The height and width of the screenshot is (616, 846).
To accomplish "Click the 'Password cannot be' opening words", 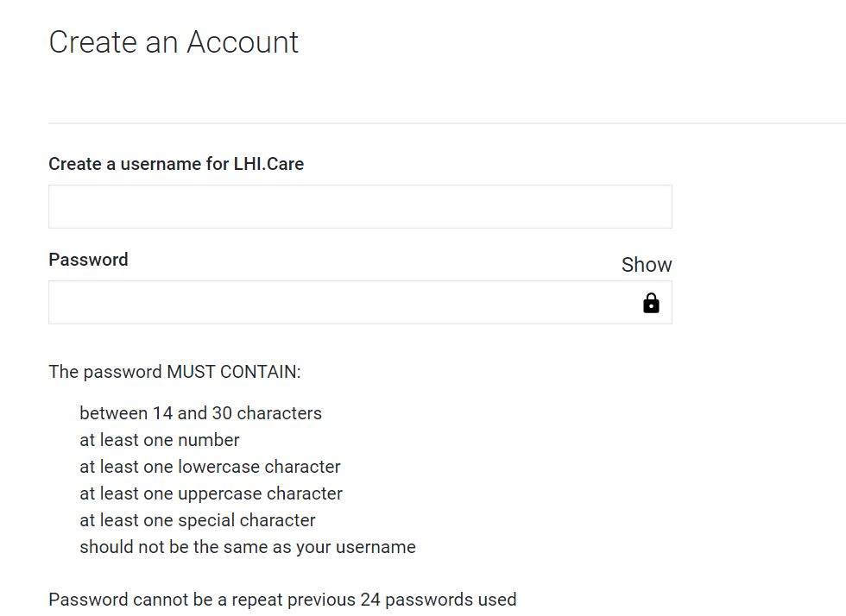I will coord(130,600).
